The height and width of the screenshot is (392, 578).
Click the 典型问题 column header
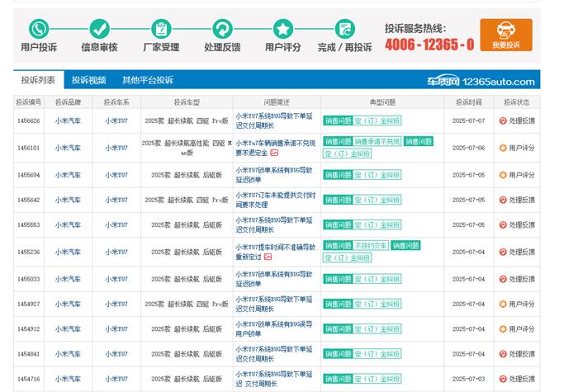tap(382, 102)
